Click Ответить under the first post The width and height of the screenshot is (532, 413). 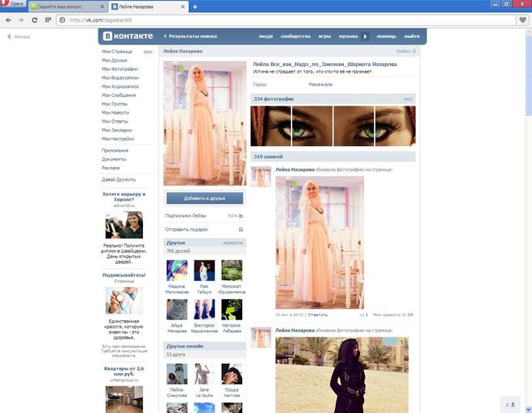317,315
